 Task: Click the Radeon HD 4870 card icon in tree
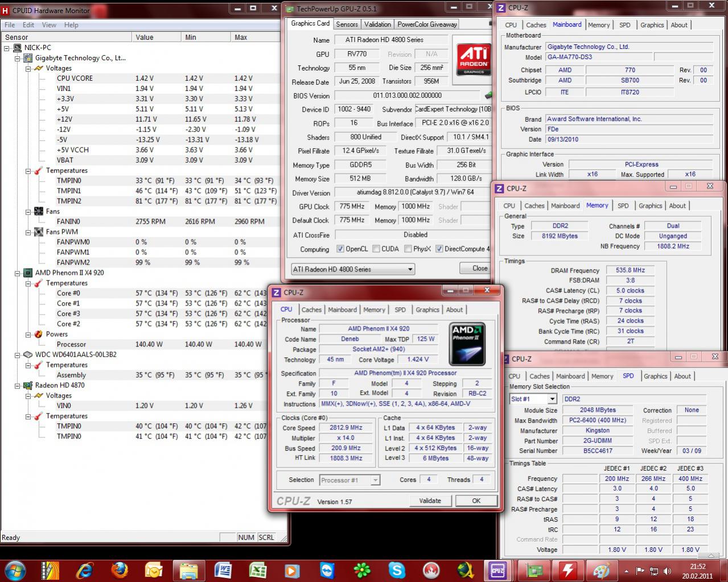28,385
